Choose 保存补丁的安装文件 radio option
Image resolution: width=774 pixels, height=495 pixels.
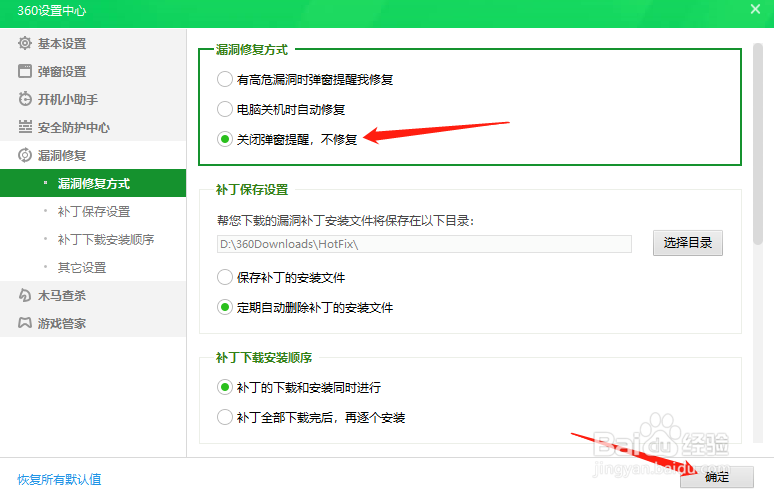[225, 277]
